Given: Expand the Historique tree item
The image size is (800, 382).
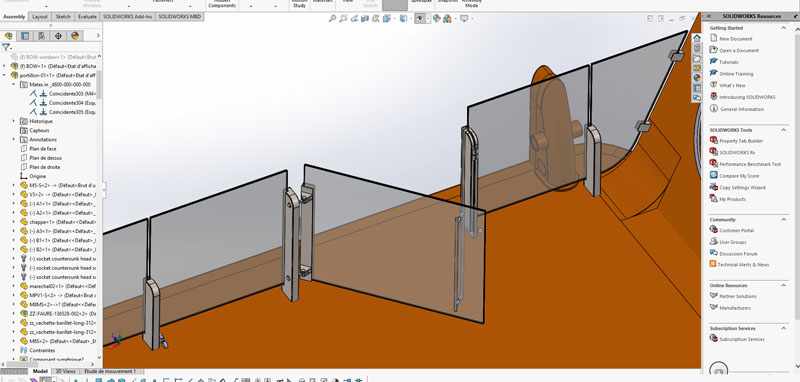Looking at the screenshot, I should (14, 121).
